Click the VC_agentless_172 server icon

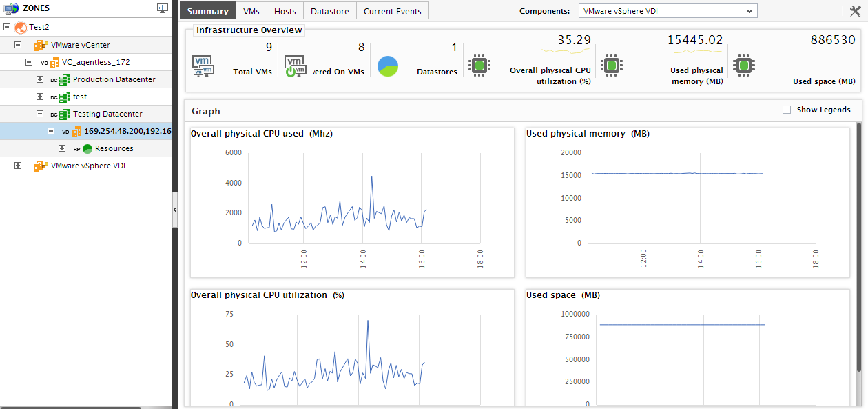tap(55, 62)
